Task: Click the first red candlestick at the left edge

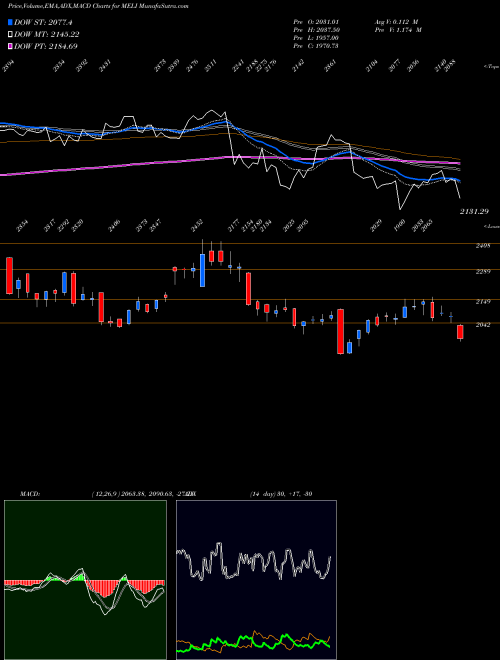Action: (x=9, y=275)
